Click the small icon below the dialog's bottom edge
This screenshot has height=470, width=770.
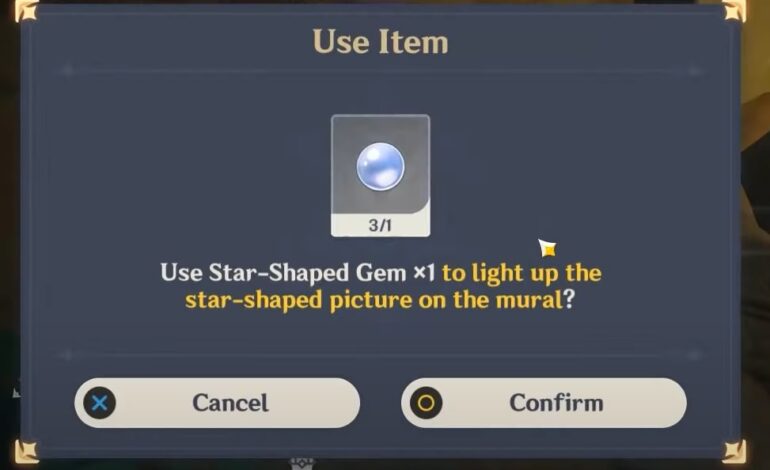302,464
